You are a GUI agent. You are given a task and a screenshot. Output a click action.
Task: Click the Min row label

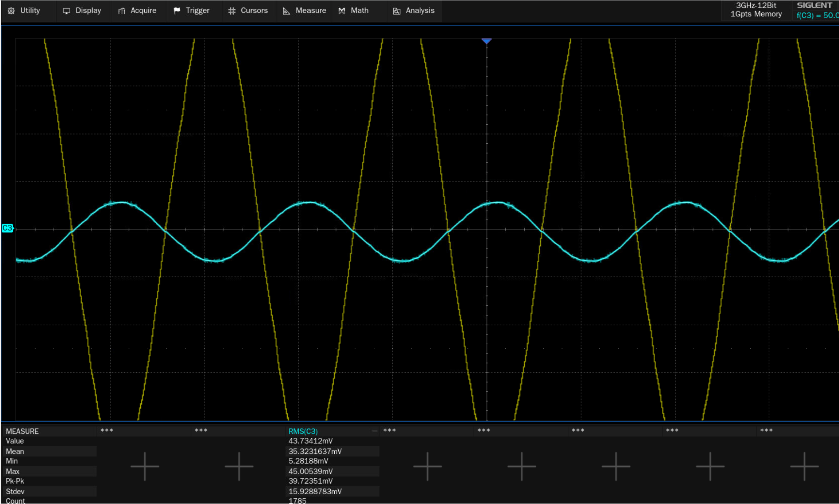coord(12,461)
